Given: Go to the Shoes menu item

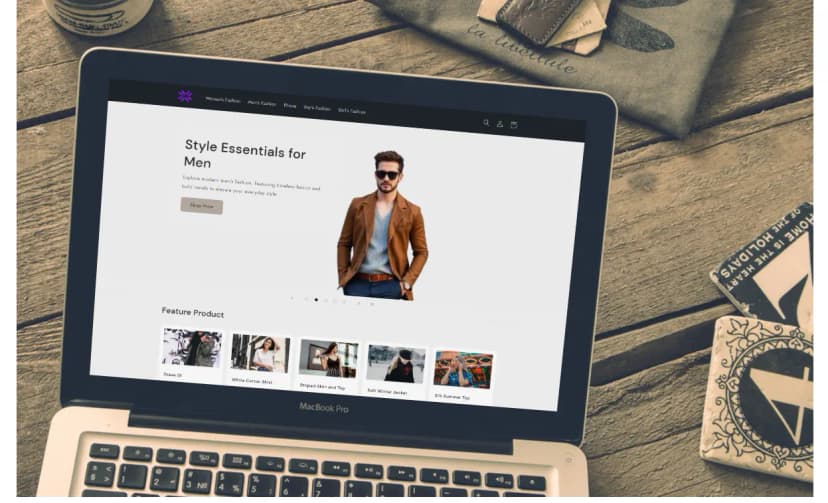Looking at the screenshot, I should point(290,105).
